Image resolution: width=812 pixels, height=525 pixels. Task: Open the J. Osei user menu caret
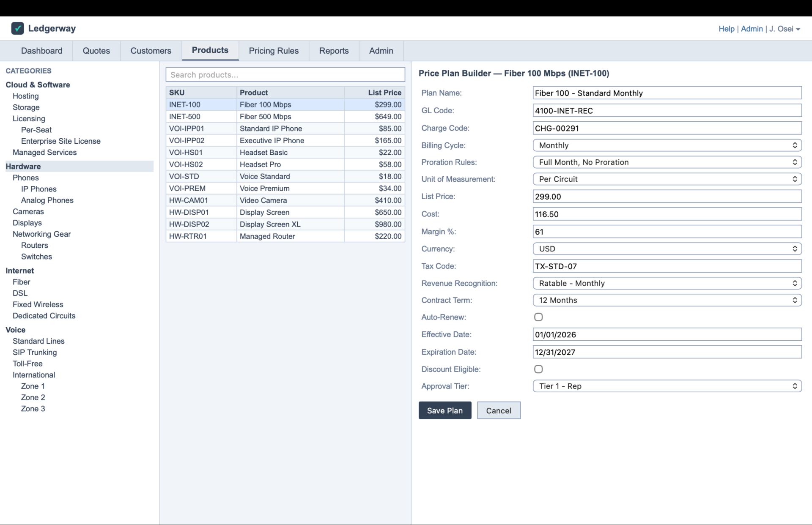coord(798,29)
